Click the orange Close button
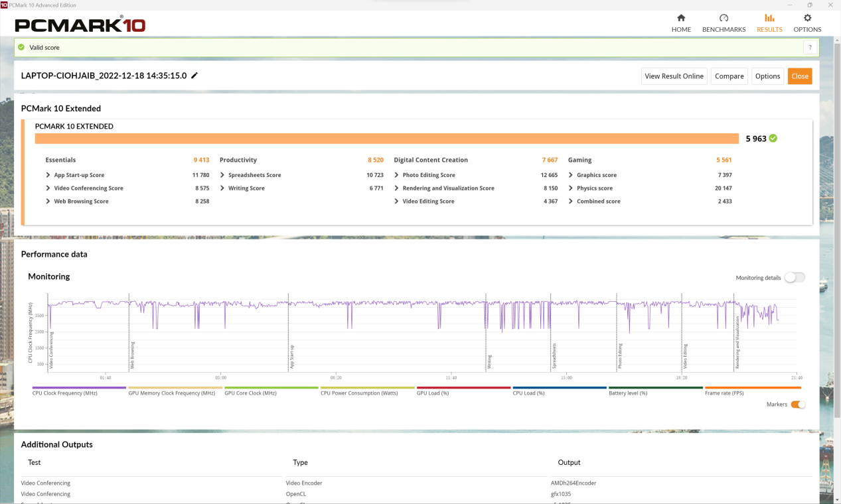This screenshot has height=504, width=841. [x=799, y=76]
